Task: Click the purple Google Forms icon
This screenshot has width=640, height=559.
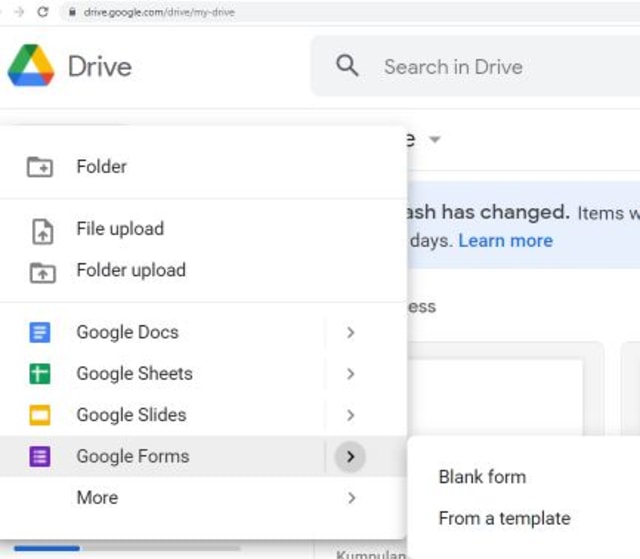Action: pyautogui.click(x=40, y=456)
